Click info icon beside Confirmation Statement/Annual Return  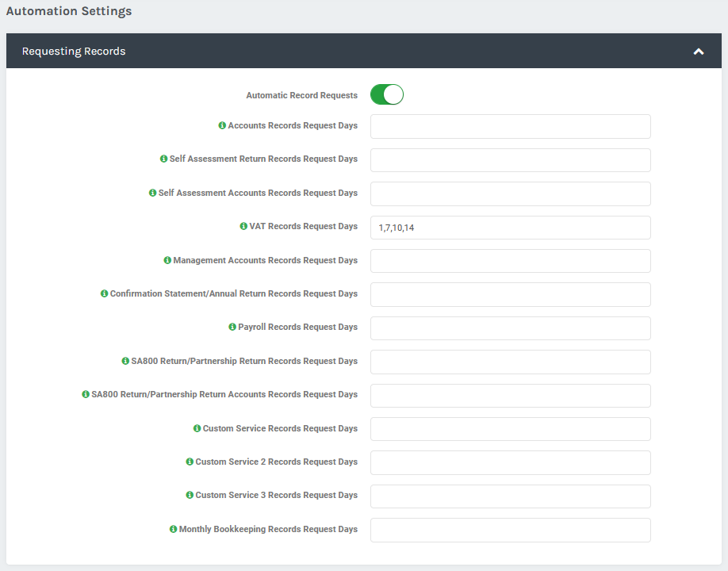104,293
